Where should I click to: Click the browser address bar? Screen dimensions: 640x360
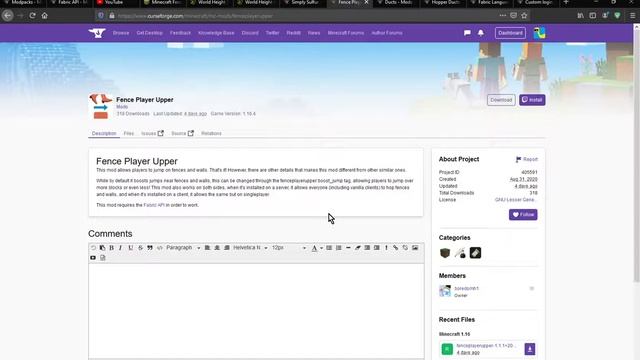(302, 16)
